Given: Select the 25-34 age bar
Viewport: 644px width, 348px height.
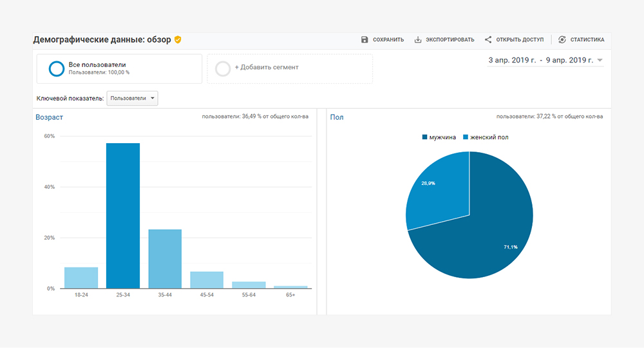Looking at the screenshot, I should (x=123, y=216).
